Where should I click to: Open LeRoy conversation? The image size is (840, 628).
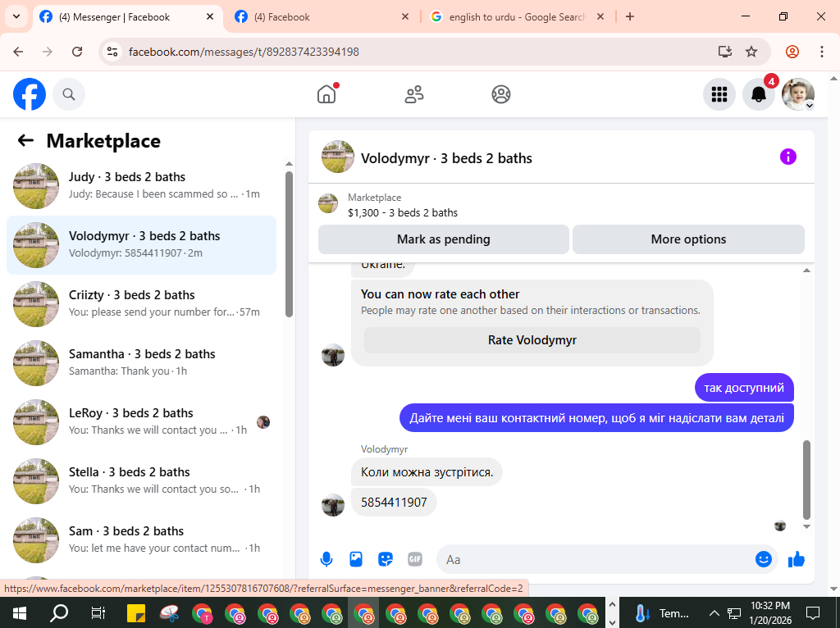pyautogui.click(x=141, y=422)
